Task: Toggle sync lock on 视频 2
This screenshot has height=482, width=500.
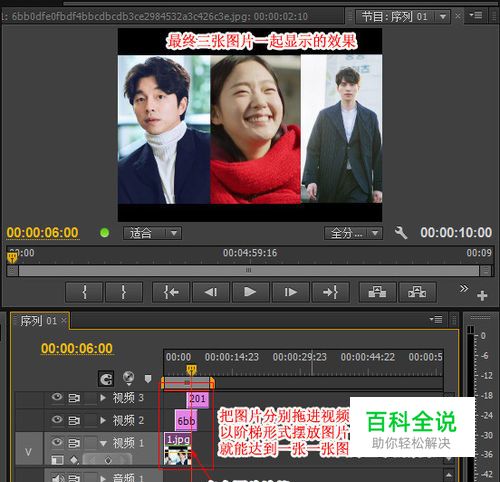Action: (x=74, y=420)
